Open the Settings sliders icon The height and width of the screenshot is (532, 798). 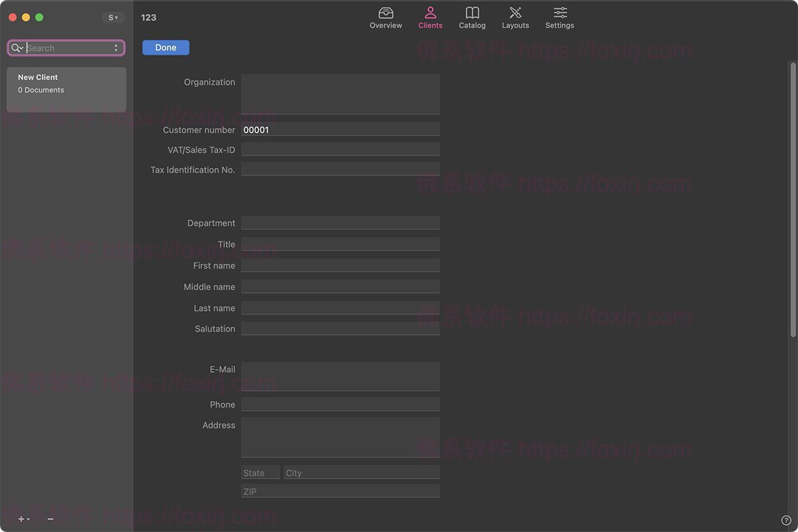click(x=559, y=13)
